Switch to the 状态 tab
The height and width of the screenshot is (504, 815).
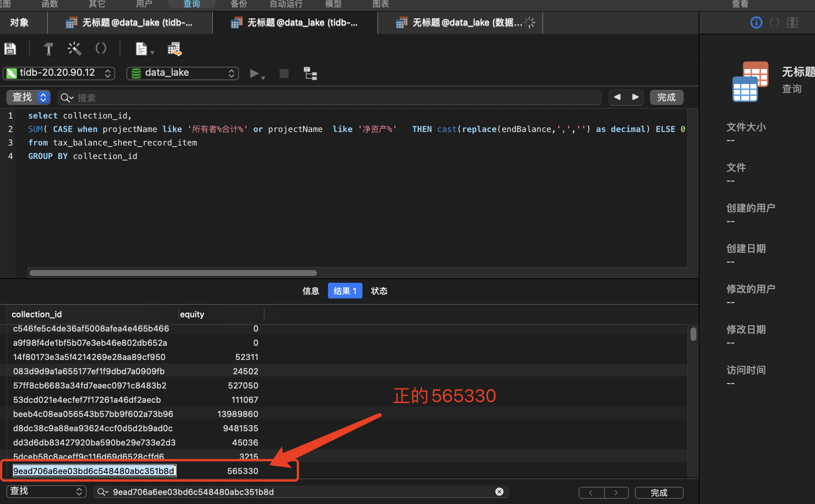(x=379, y=291)
